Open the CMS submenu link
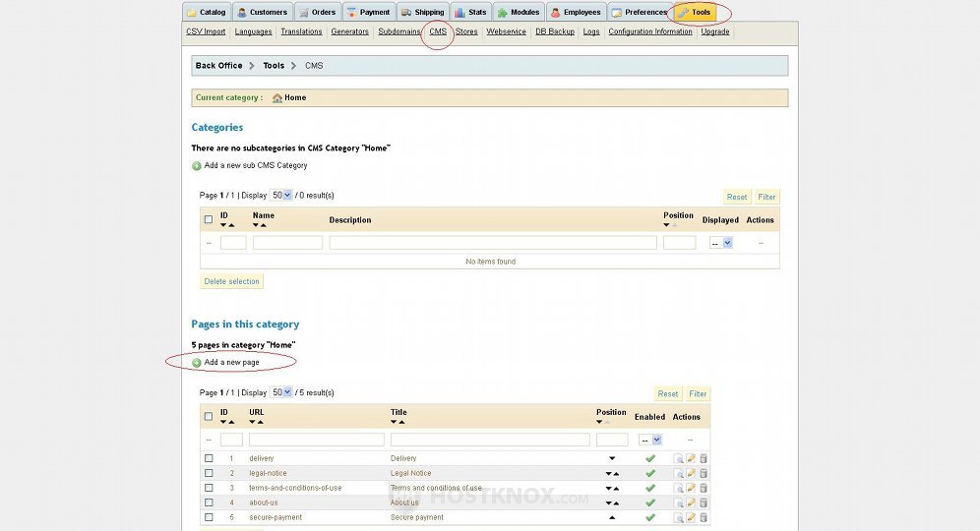Screen dimensions: 980x531 click(438, 31)
